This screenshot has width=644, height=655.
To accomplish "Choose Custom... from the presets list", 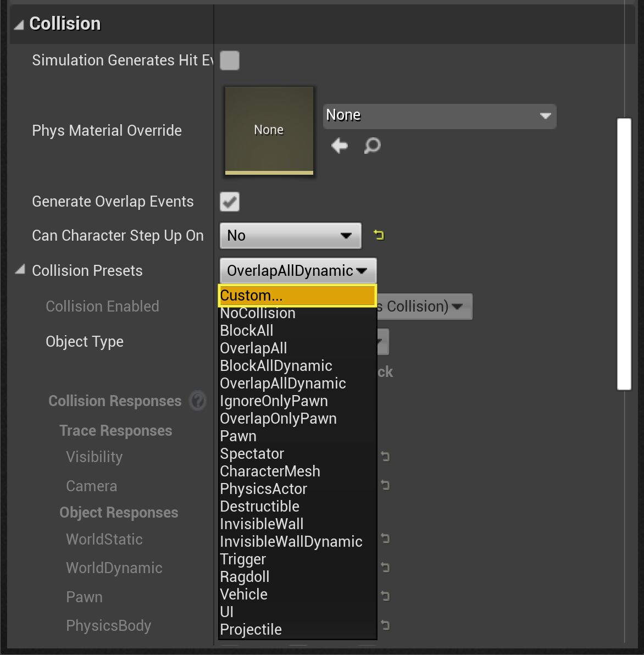I will coord(297,296).
